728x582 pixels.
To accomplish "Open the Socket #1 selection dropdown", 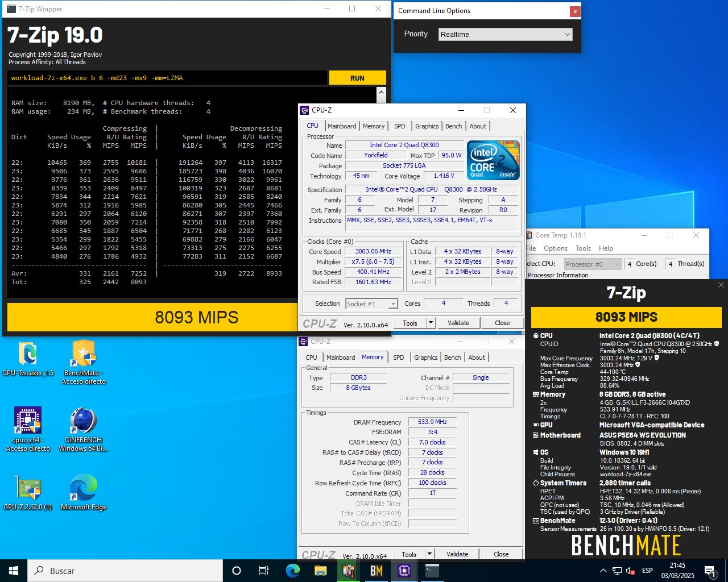I will coord(372,304).
